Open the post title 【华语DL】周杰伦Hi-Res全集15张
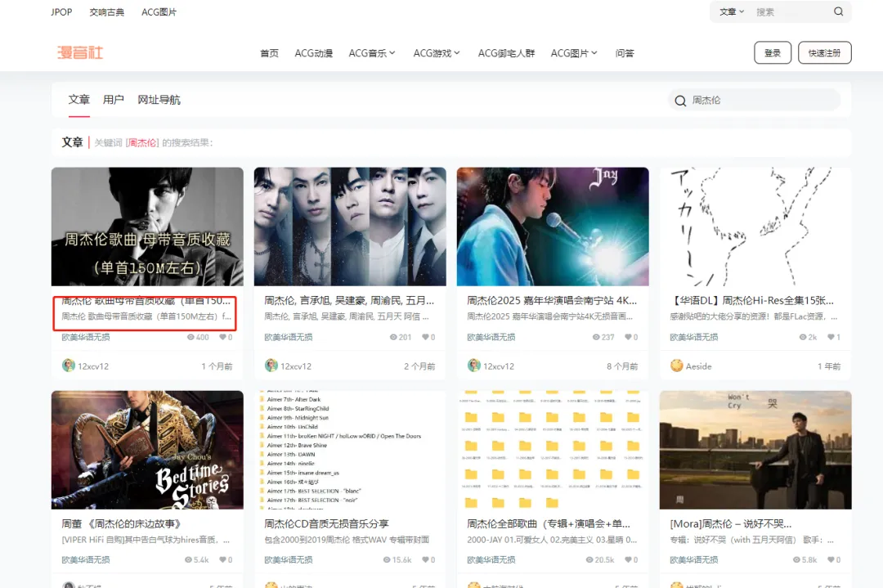This screenshot has width=883, height=588. 752,301
